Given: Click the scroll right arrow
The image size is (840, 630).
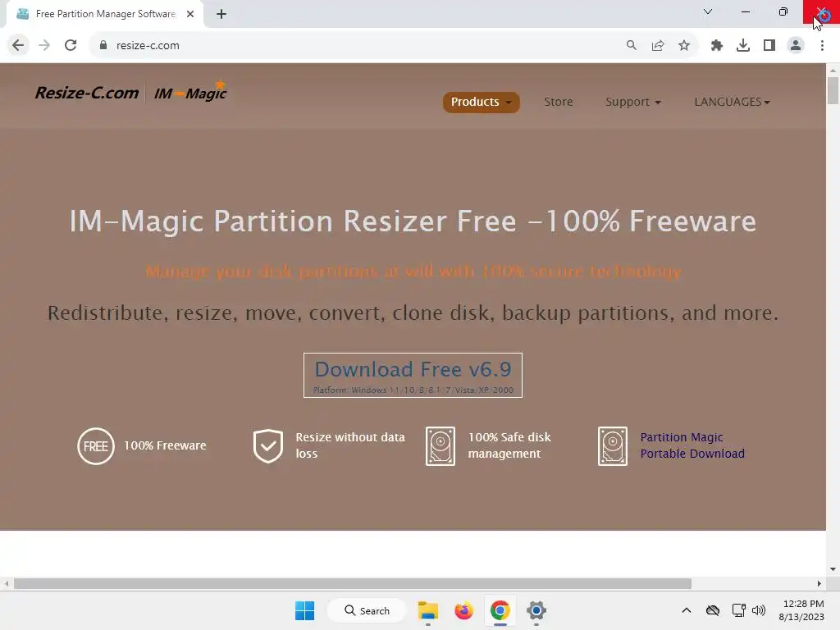Looking at the screenshot, I should pos(819,583).
